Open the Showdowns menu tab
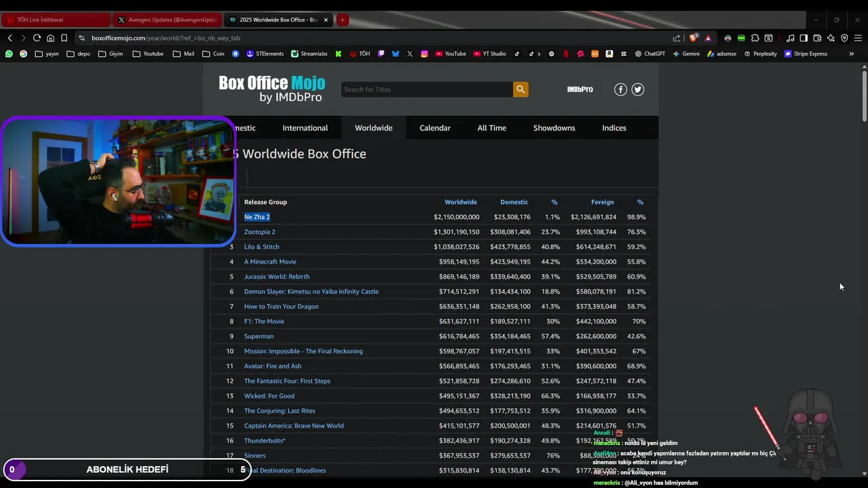 554,128
